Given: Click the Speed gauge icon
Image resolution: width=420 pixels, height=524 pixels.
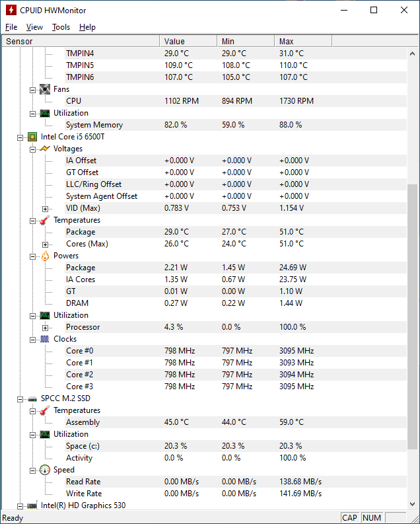Looking at the screenshot, I should [x=45, y=470].
